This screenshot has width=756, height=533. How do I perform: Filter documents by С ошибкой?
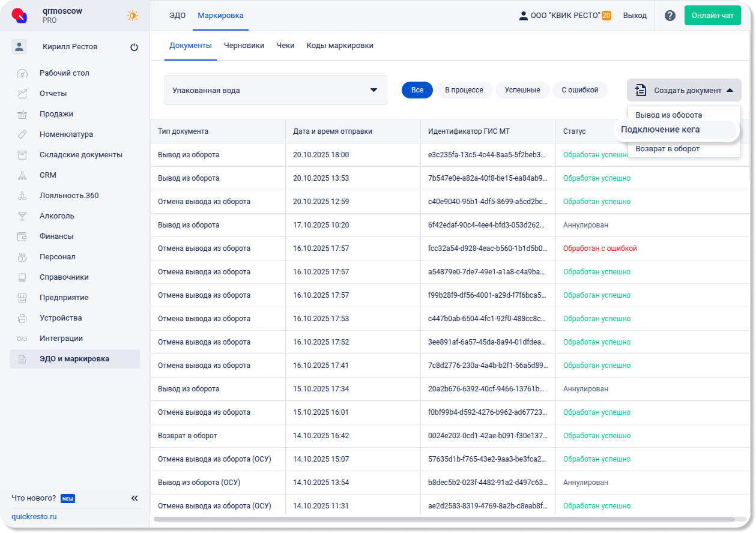tap(579, 90)
